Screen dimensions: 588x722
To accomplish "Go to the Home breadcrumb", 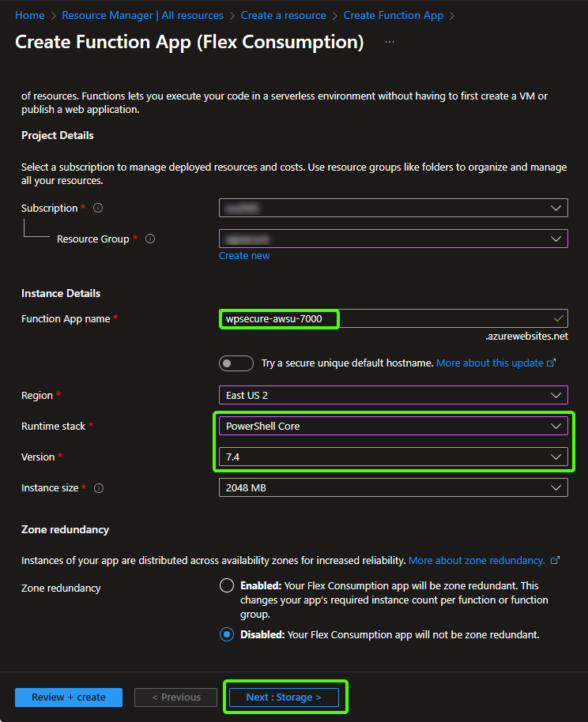I will click(30, 15).
